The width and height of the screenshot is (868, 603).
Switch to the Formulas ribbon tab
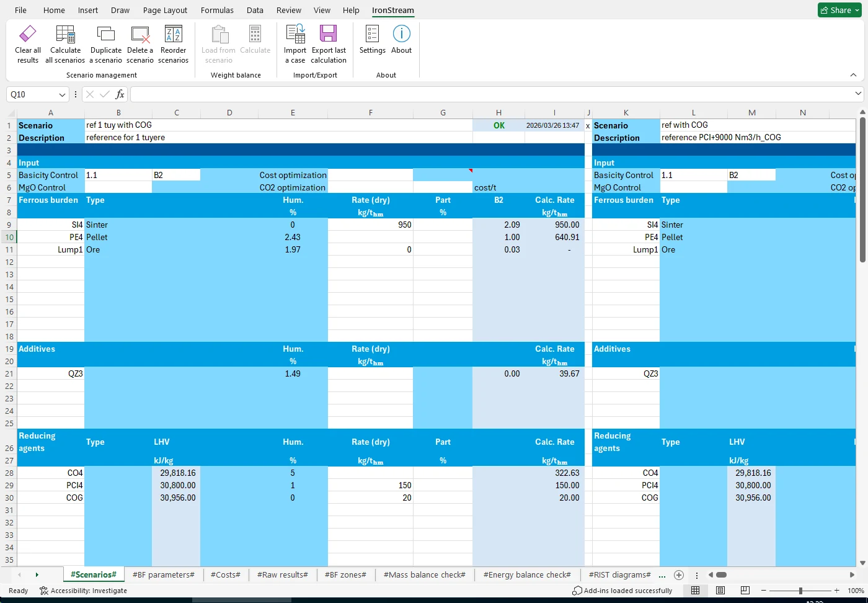pos(217,10)
